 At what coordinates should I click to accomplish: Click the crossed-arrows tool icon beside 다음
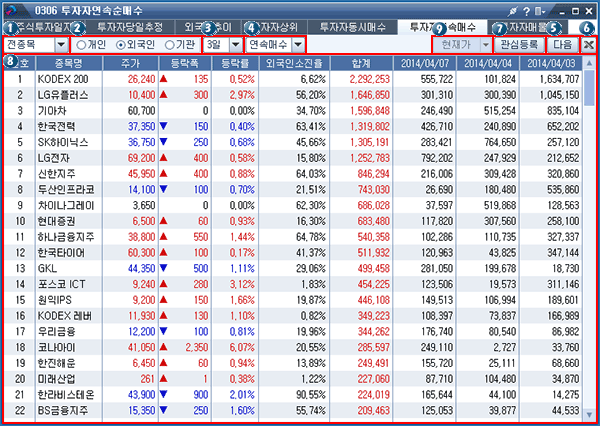pos(589,45)
